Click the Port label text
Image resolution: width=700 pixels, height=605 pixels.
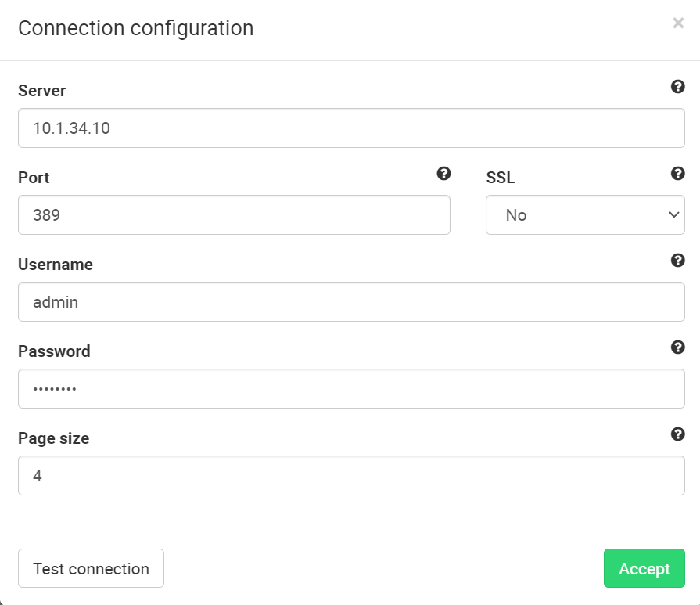click(x=34, y=178)
